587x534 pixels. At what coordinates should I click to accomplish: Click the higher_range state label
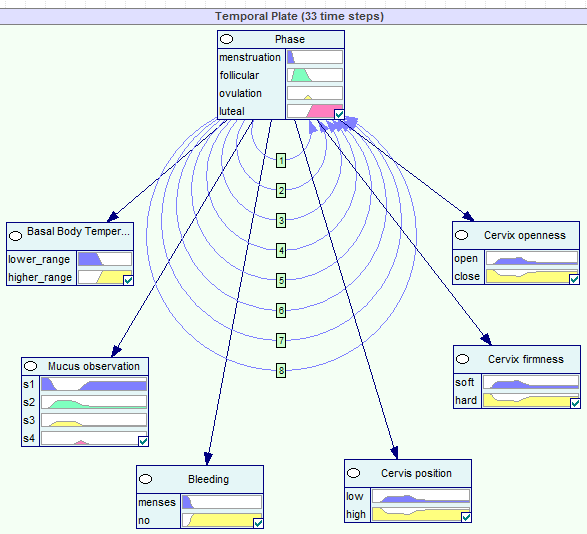tap(40, 277)
